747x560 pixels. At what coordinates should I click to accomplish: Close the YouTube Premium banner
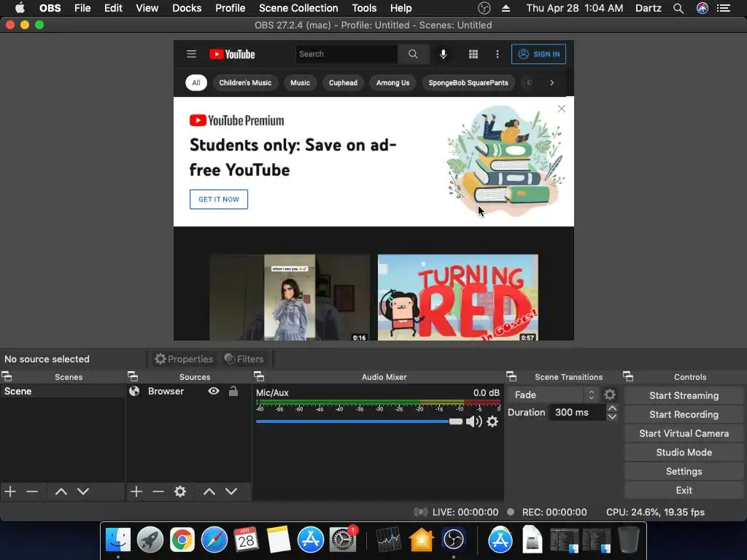[562, 109]
